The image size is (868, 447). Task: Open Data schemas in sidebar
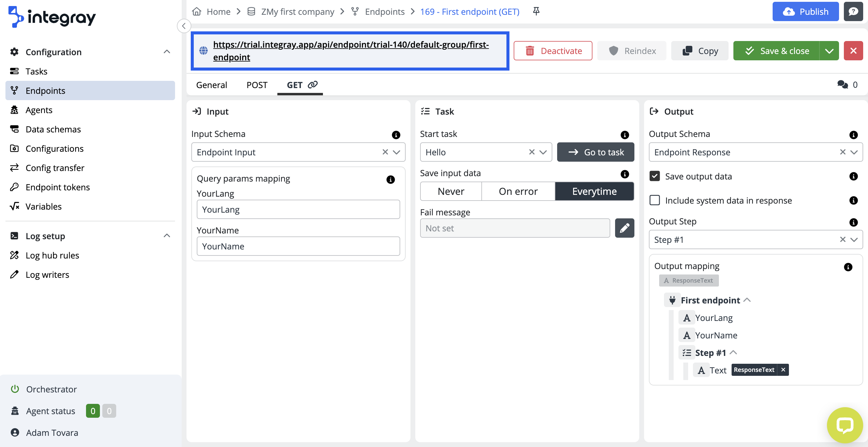click(x=53, y=129)
